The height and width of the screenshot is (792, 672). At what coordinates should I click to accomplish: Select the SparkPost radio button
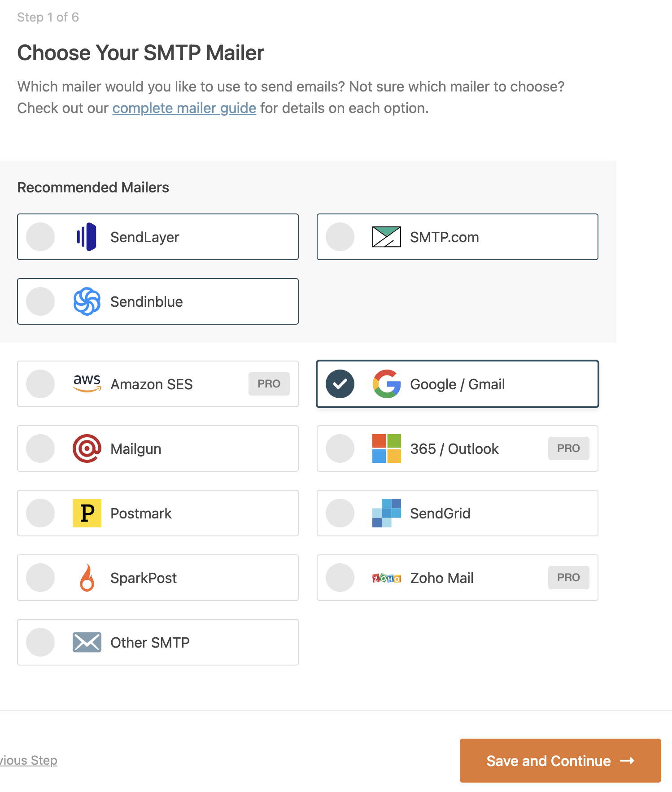(40, 578)
